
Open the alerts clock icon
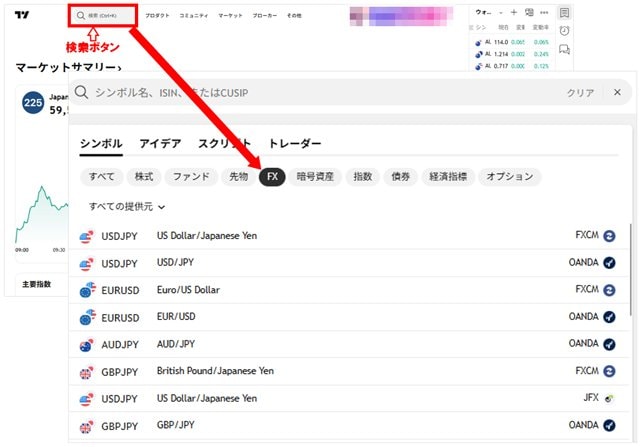[564, 31]
